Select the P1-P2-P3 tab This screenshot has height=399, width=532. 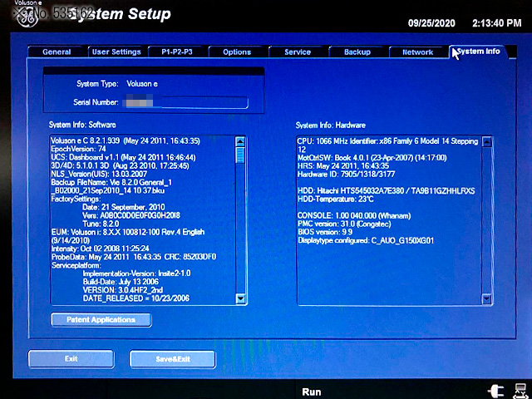click(177, 52)
